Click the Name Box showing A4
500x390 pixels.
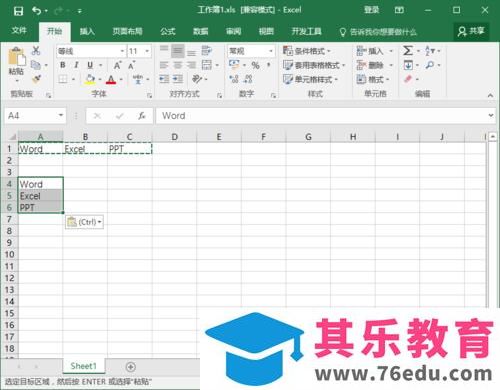[x=35, y=116]
